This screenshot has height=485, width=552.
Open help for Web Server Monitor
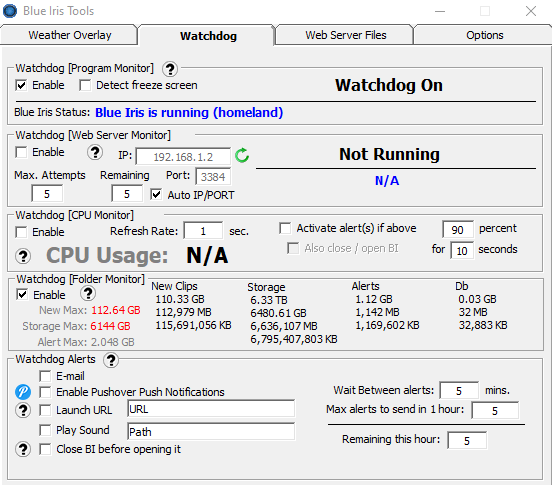pos(95,152)
